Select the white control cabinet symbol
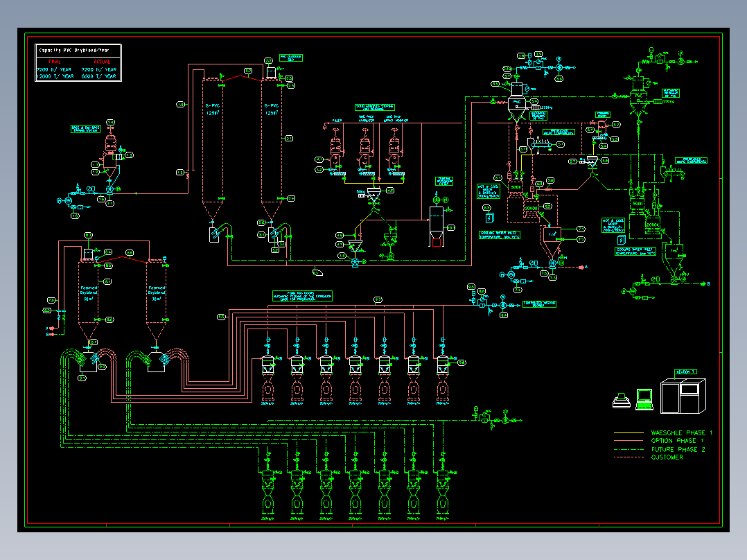Viewport: 747px width, 560px height. pos(683,396)
